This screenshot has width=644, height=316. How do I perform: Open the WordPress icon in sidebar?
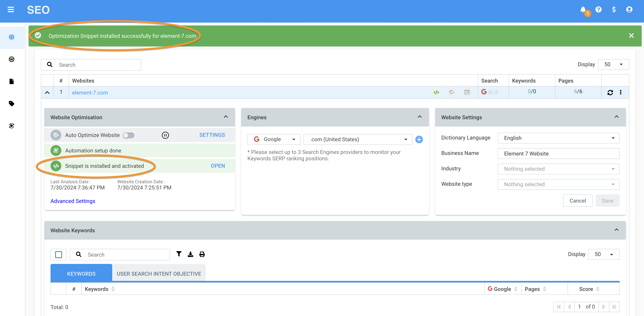click(12, 59)
